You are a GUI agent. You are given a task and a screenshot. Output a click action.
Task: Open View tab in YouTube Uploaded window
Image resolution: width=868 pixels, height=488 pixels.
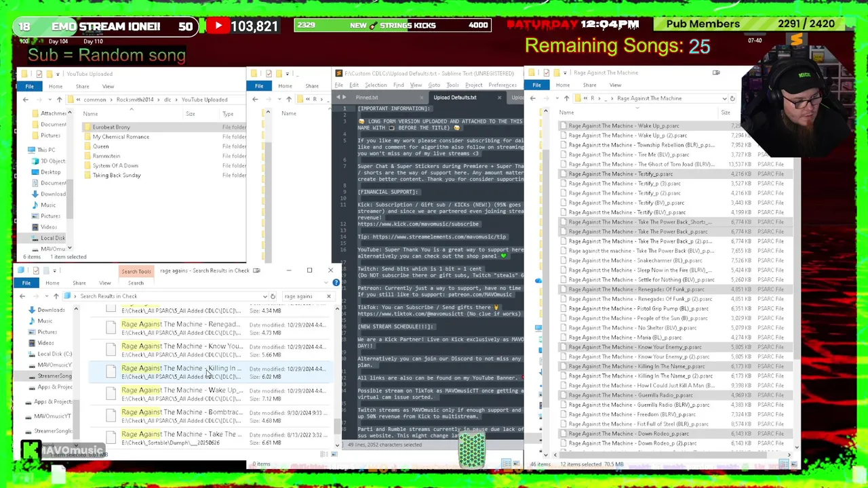[108, 86]
